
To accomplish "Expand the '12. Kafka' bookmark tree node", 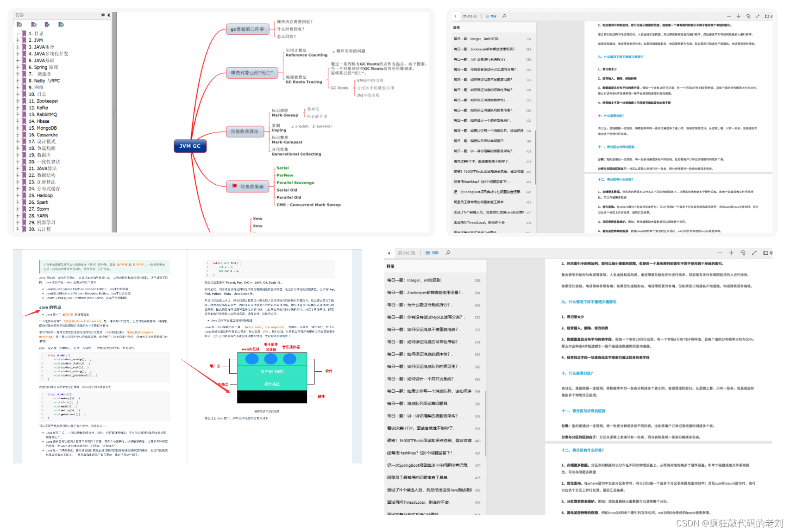I will click(18, 108).
